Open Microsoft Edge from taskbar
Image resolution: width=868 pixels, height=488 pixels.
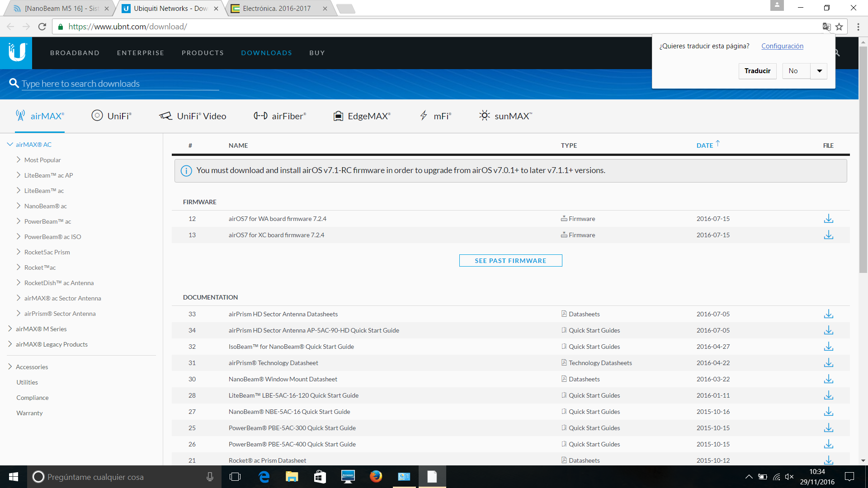(x=264, y=477)
